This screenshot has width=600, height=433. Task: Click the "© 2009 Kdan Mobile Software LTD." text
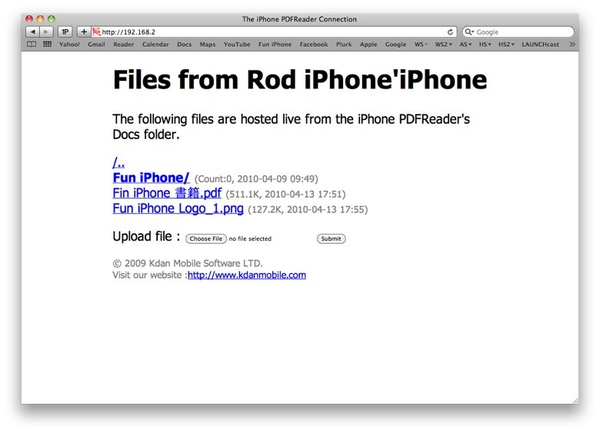pyautogui.click(x=188, y=263)
